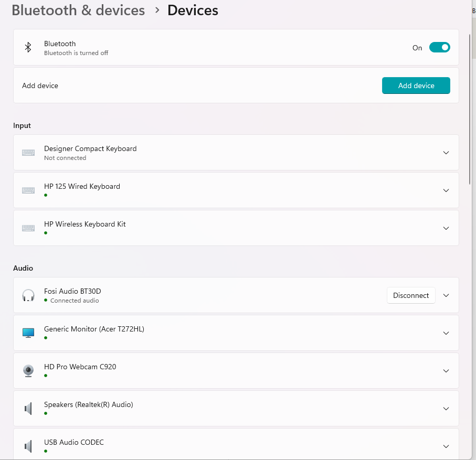Click the HD Pro Webcam icon
476x460 pixels.
28,371
